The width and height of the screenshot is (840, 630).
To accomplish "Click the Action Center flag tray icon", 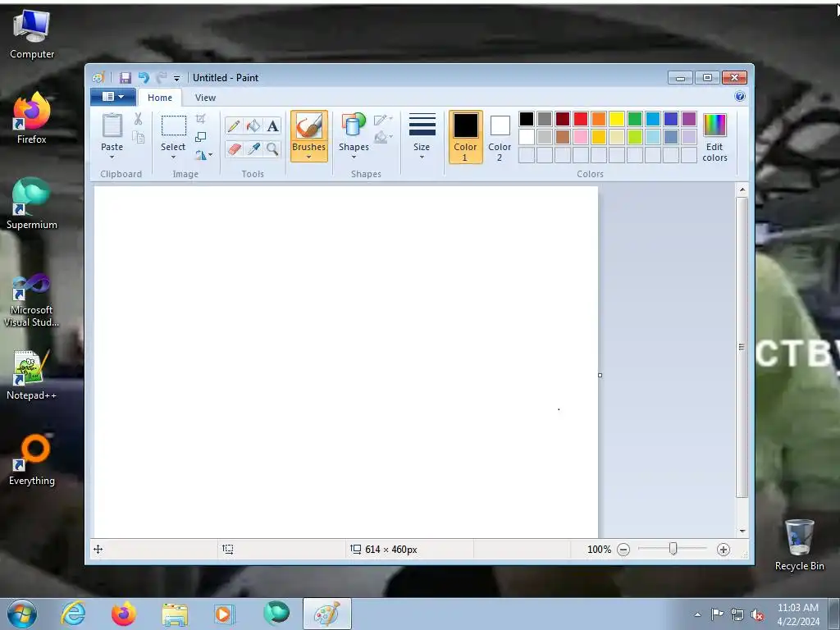I will (717, 614).
